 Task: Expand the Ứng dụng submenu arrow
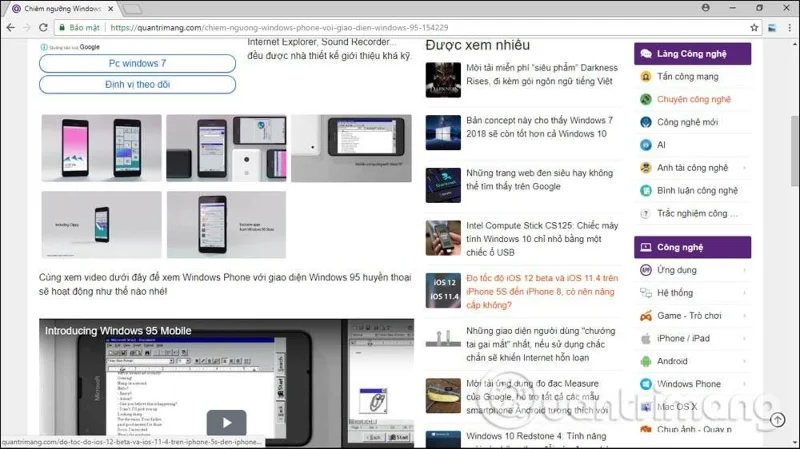[x=744, y=270]
